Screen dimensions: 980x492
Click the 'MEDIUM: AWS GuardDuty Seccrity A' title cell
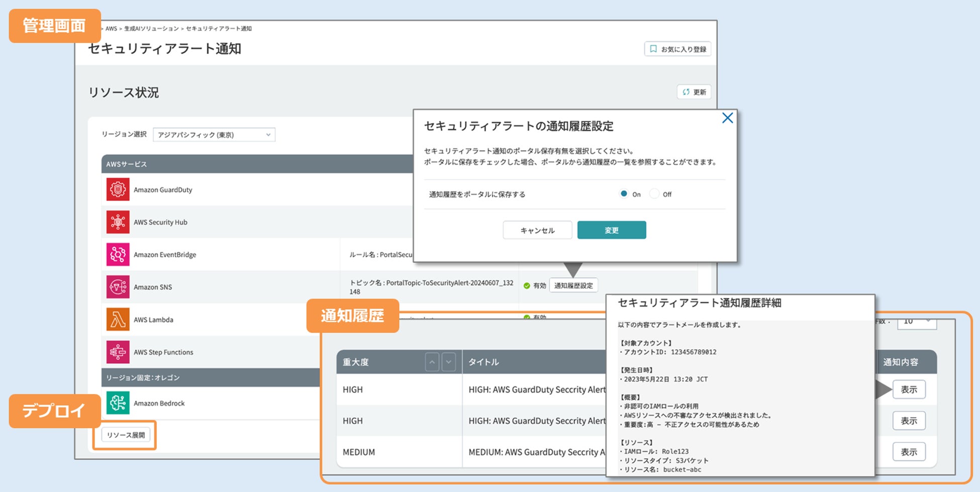pos(537,452)
